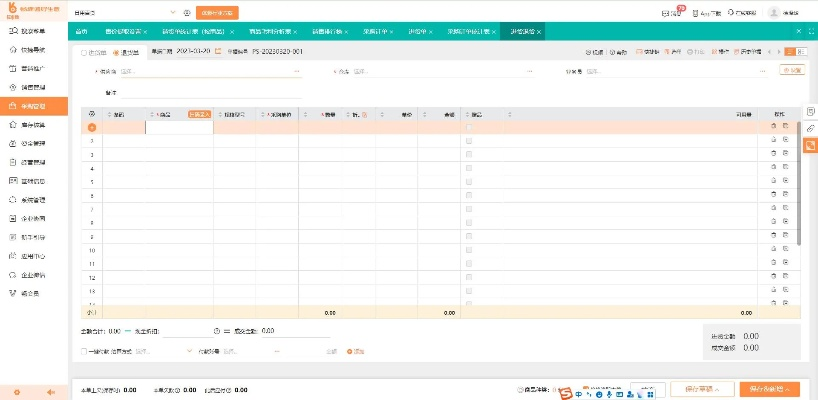Click the outlined settings button right of form
The image size is (818, 400).
click(792, 70)
